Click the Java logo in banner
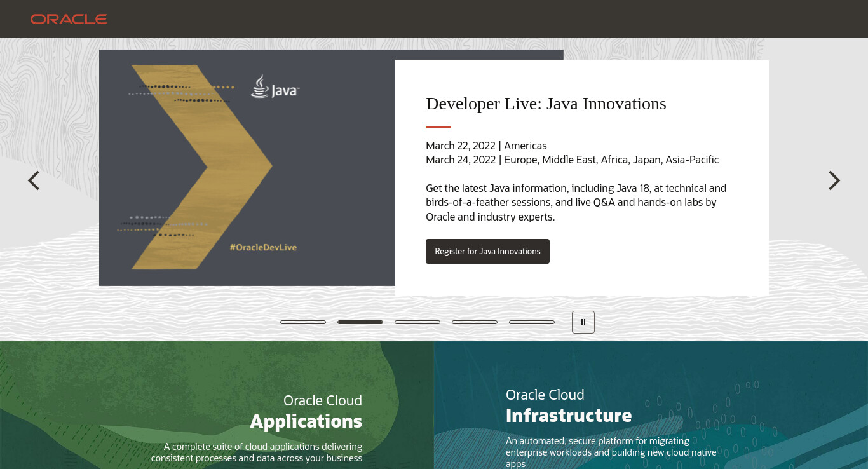The height and width of the screenshot is (469, 868). tap(275, 86)
